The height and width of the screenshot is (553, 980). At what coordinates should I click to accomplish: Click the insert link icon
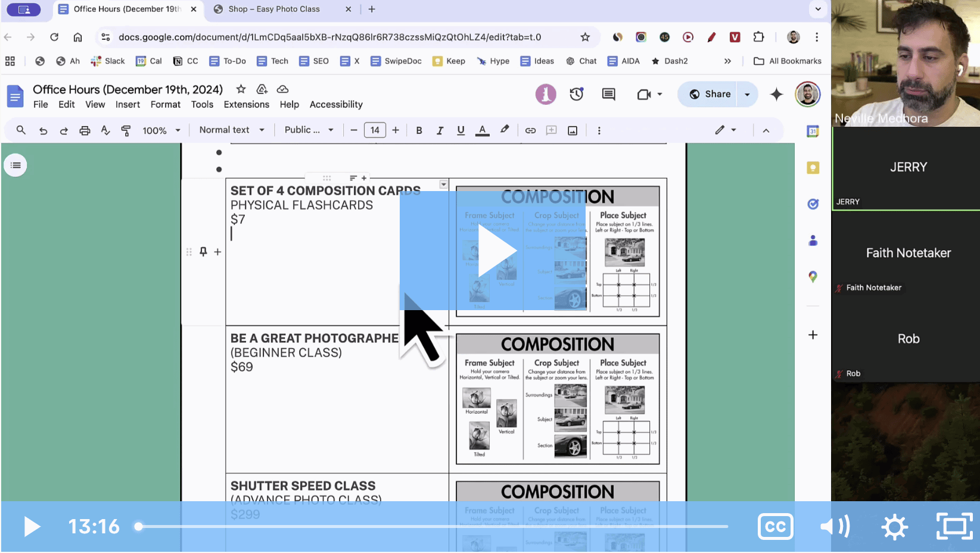[530, 130]
